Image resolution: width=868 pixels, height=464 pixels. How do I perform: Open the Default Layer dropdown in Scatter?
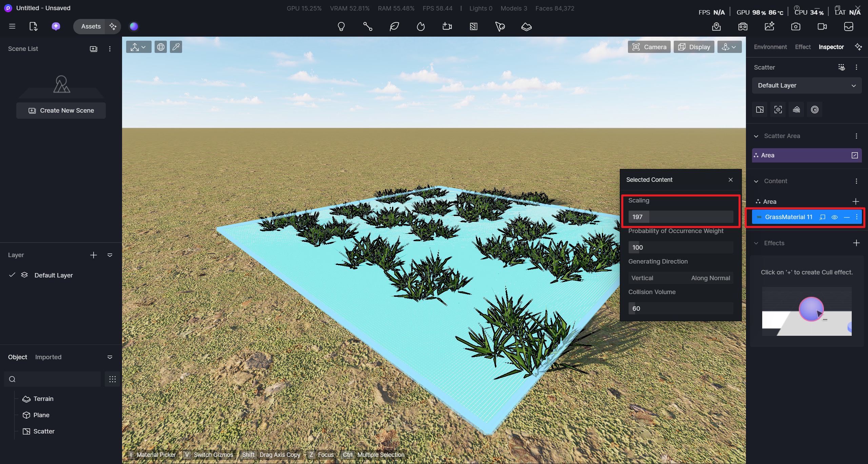tap(806, 85)
